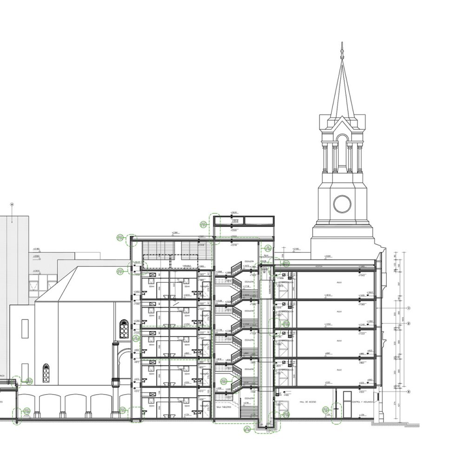Click the tip of the church spire
Viewport: 476px width, 476px height.
(342, 44)
